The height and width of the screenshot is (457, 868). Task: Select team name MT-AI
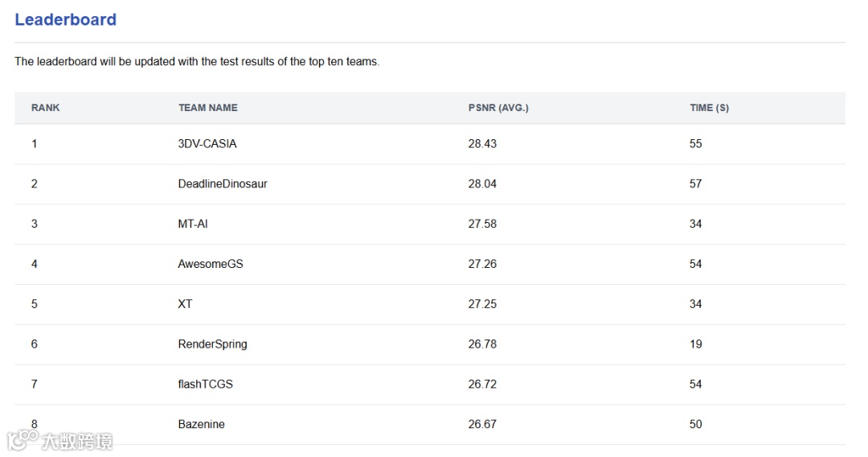[x=193, y=224]
